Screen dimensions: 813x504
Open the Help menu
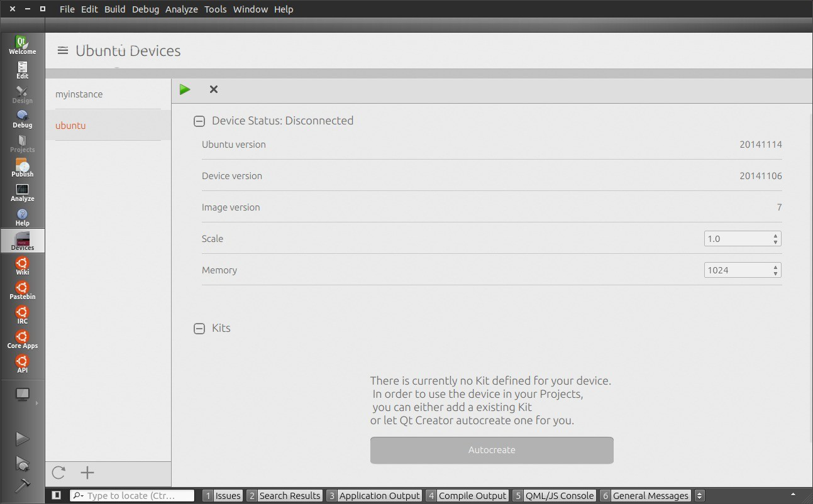click(x=284, y=9)
